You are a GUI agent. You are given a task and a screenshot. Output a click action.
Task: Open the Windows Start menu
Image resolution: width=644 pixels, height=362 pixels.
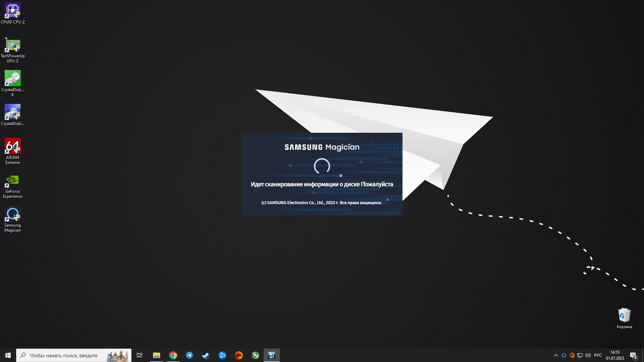(8, 355)
